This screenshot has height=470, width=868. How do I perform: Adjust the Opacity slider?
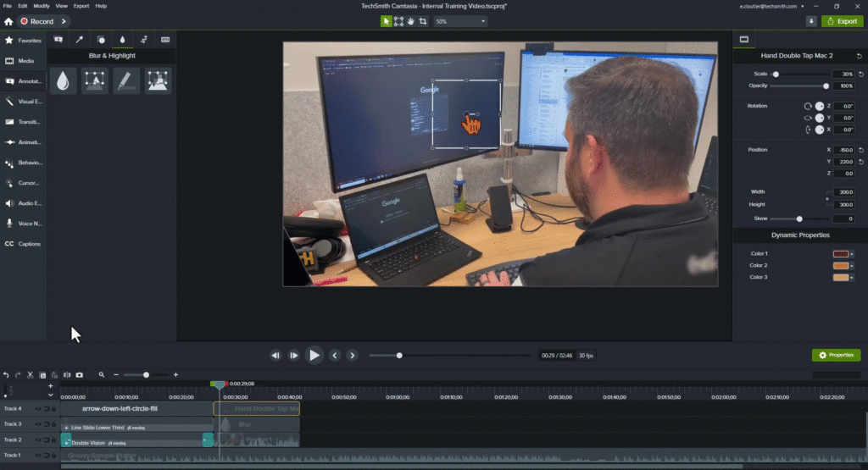[798, 86]
